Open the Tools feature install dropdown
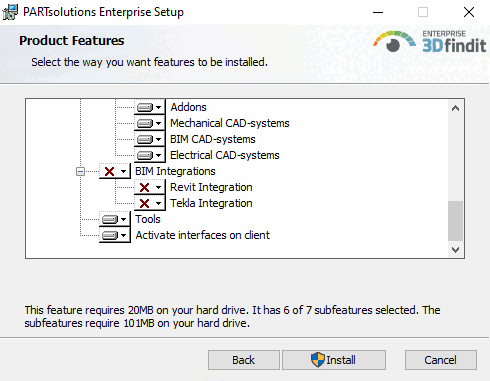This screenshot has height=381, width=490. point(114,219)
